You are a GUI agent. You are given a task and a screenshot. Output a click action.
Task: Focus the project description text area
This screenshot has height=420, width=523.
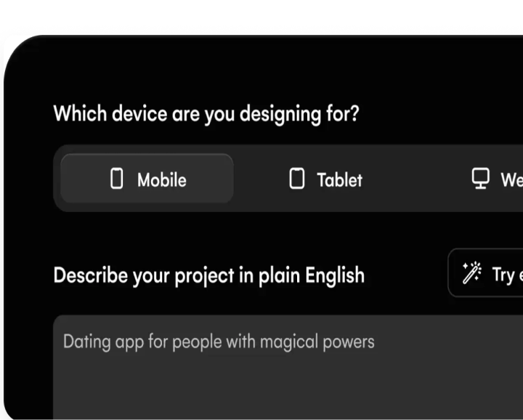[291, 378]
